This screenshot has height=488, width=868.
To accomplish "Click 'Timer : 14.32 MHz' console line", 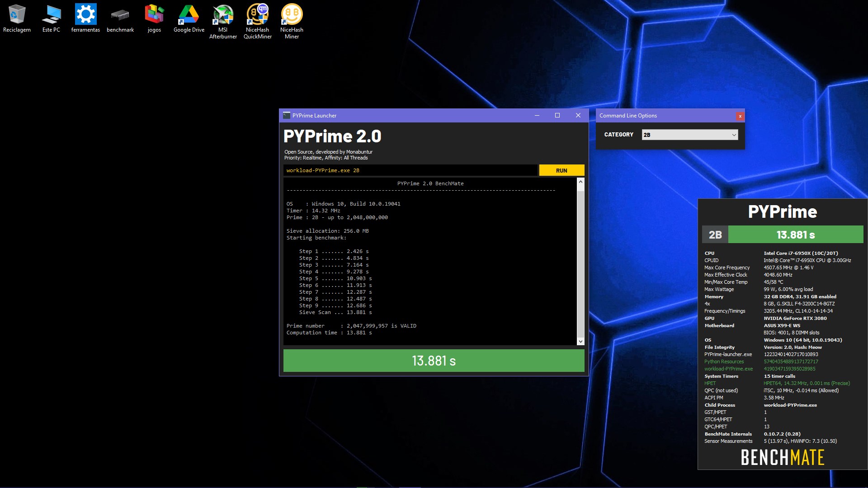I will click(x=313, y=211).
